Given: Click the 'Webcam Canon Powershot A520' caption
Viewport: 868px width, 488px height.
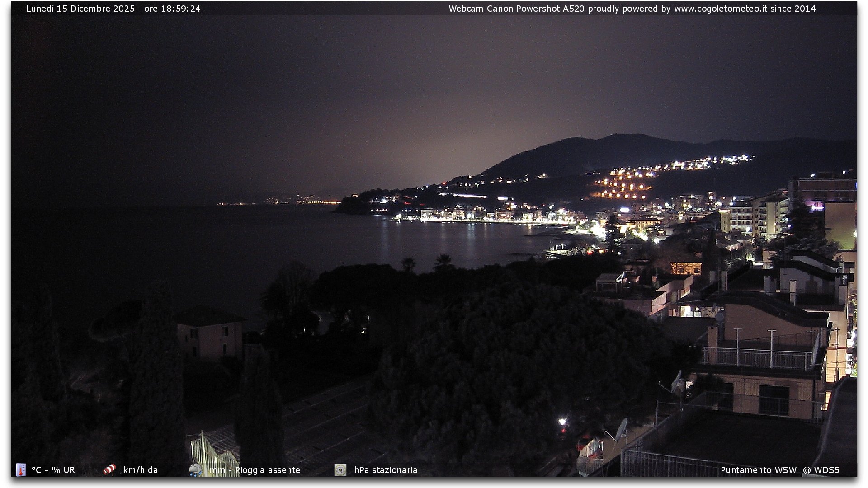Looking at the screenshot, I should pos(516,9).
